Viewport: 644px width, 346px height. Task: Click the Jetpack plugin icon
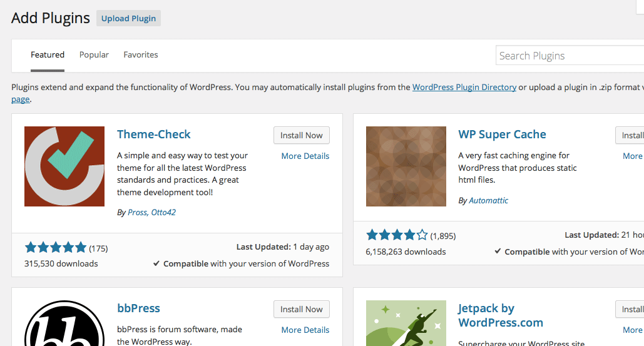pyautogui.click(x=406, y=323)
